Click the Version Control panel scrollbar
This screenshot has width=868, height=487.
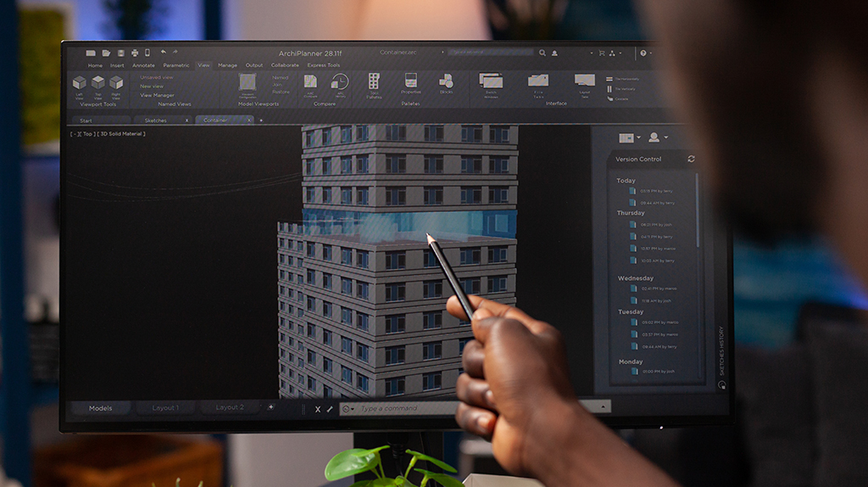(x=697, y=210)
